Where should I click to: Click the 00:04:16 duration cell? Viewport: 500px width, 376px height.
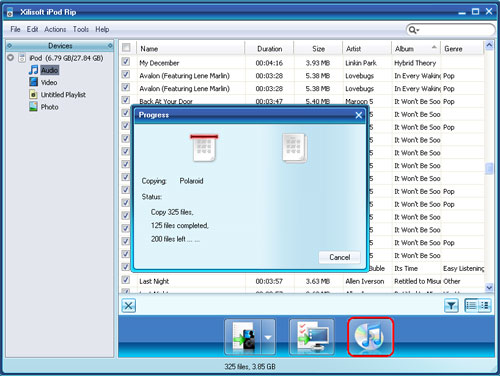tap(269, 63)
